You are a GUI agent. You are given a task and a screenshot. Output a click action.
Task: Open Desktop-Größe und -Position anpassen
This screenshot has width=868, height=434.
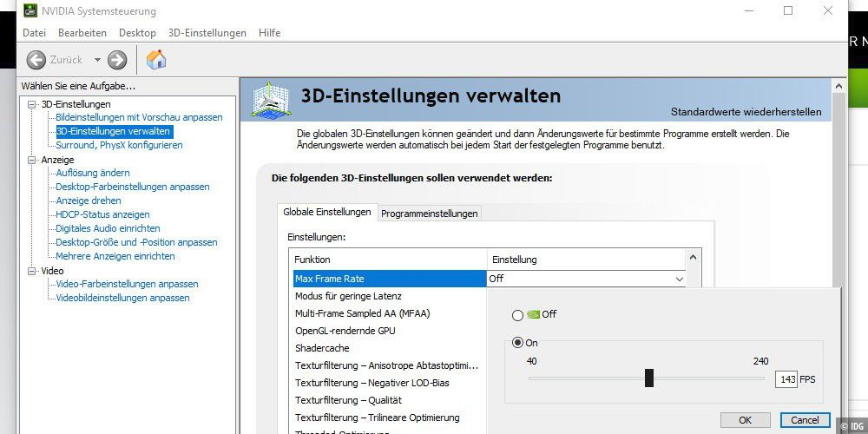point(136,242)
